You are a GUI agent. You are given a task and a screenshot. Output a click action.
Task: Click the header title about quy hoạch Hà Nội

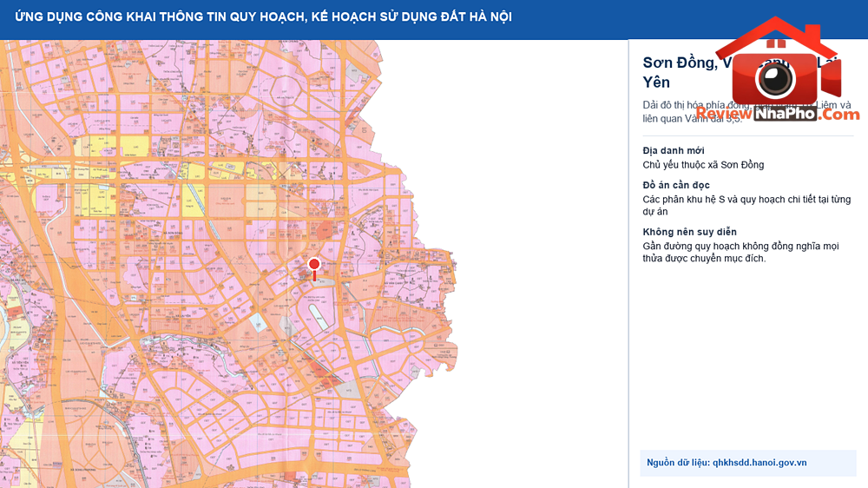[x=264, y=16]
